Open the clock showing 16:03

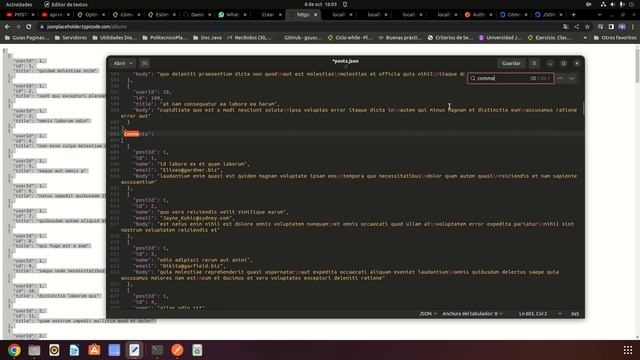coord(321,4)
